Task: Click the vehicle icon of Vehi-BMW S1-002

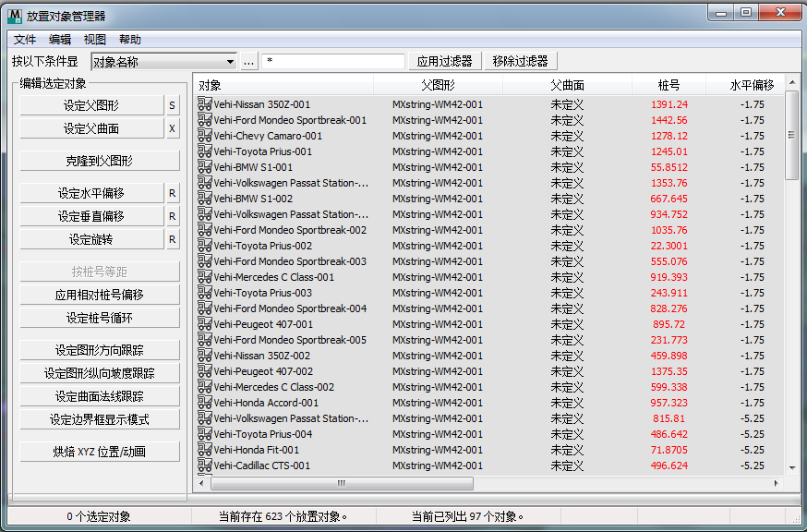Action: click(x=204, y=199)
